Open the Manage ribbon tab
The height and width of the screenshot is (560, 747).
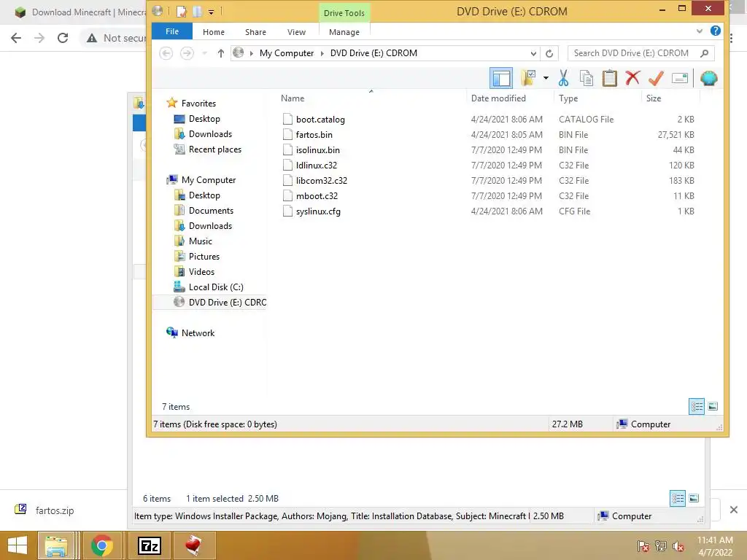pos(344,32)
